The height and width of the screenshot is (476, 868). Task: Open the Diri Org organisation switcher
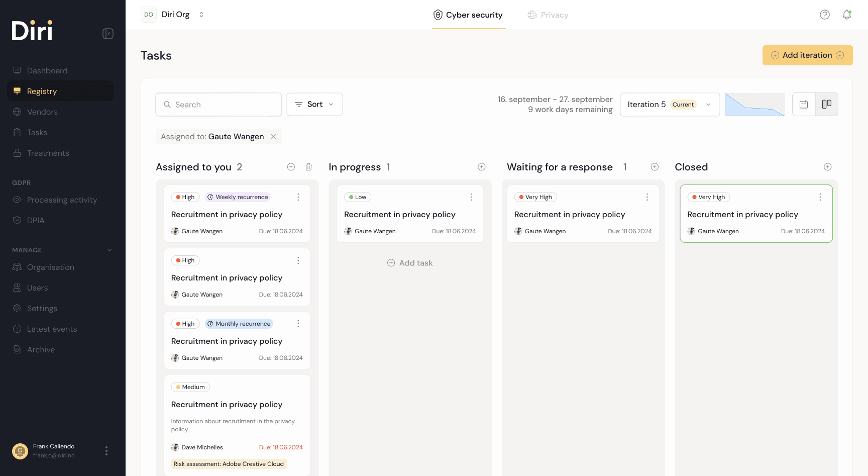click(x=173, y=15)
